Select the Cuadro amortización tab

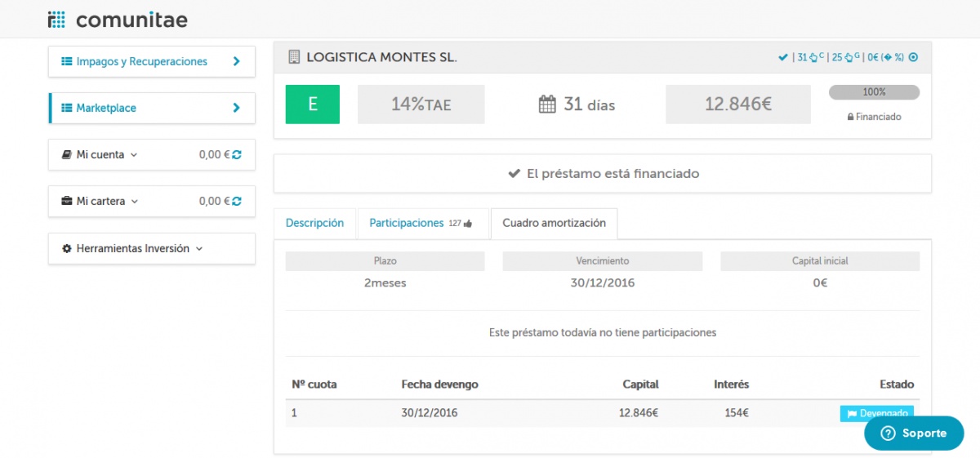[x=554, y=223]
